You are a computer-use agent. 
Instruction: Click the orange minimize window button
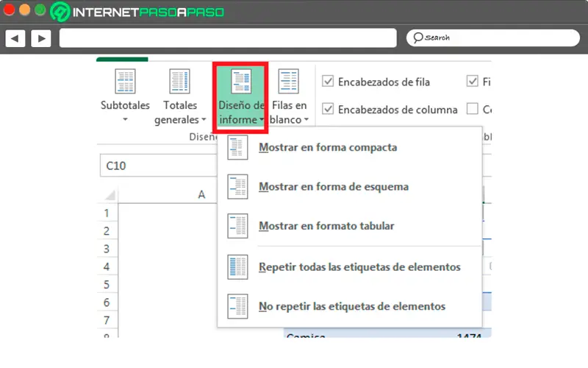coord(24,10)
